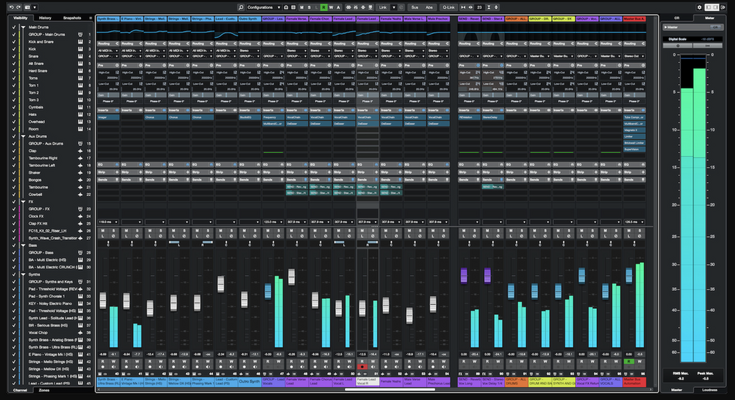Click the Outro Synth name label under its fader
Image resolution: width=735 pixels, height=400 pixels.
pos(249,382)
